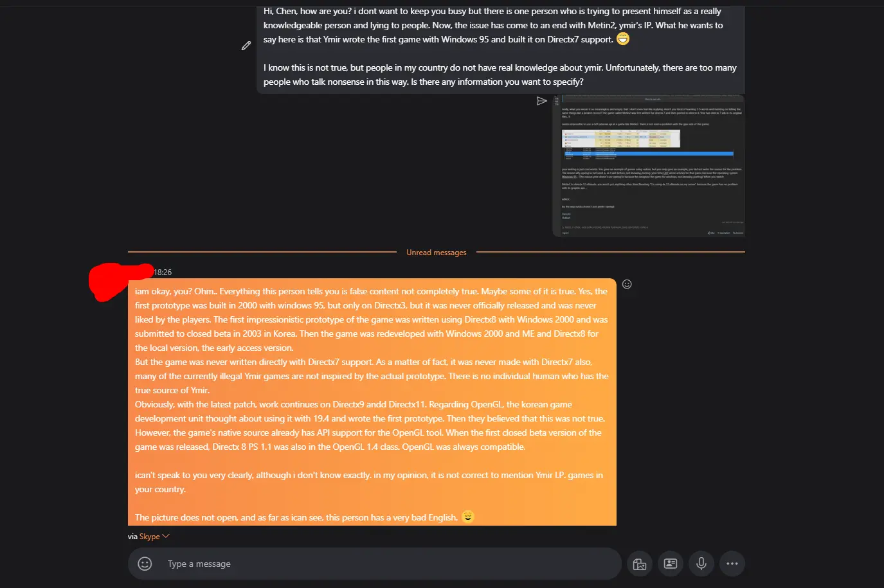The image size is (884, 588).
Task: Click the grinning emoji after 'very bad English.'
Action: point(468,517)
